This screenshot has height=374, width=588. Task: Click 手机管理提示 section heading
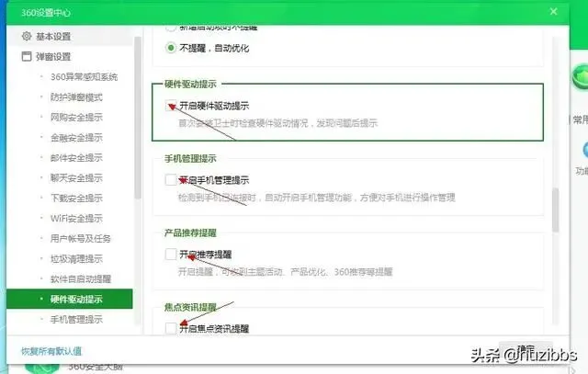tap(190, 159)
